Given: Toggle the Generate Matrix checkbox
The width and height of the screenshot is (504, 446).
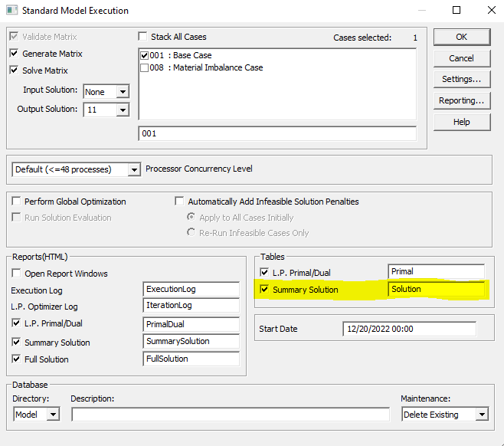Looking at the screenshot, I should pyautogui.click(x=14, y=54).
